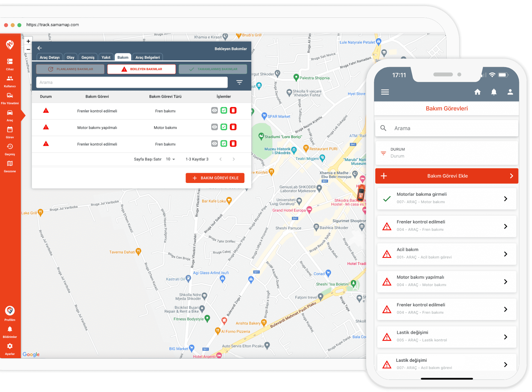Image resolution: width=532 pixels, height=392 pixels.
Task: Click Taverna Dahati pin on map
Action: (x=138, y=251)
